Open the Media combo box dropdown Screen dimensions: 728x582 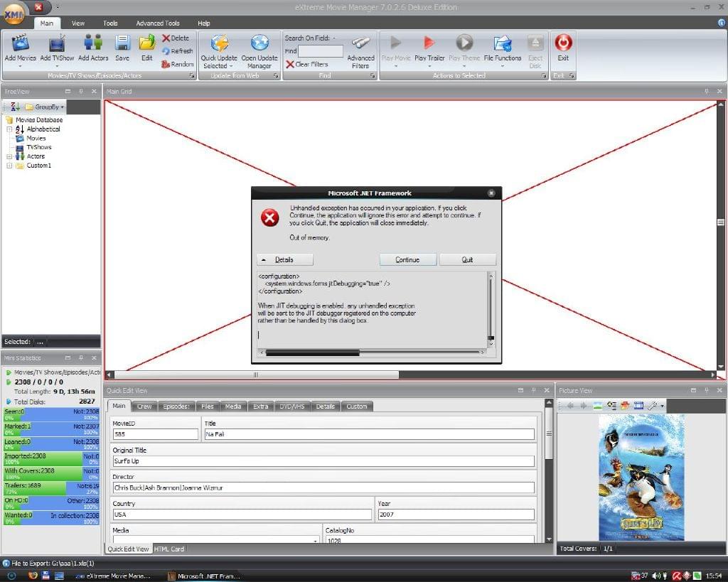[316, 541]
